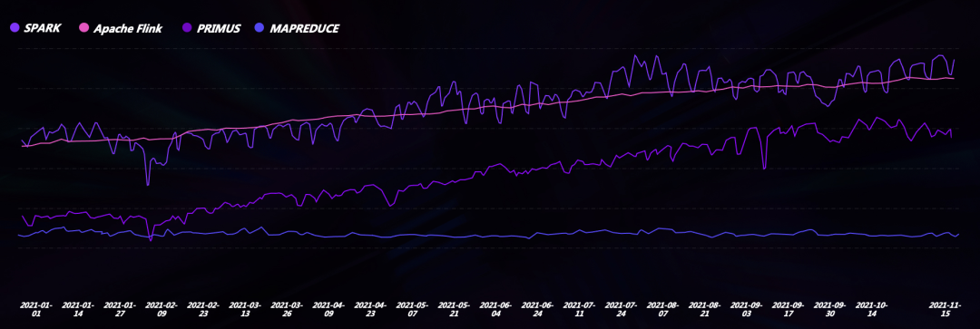Toggle the MAPREDUCE series legend label

[x=304, y=28]
